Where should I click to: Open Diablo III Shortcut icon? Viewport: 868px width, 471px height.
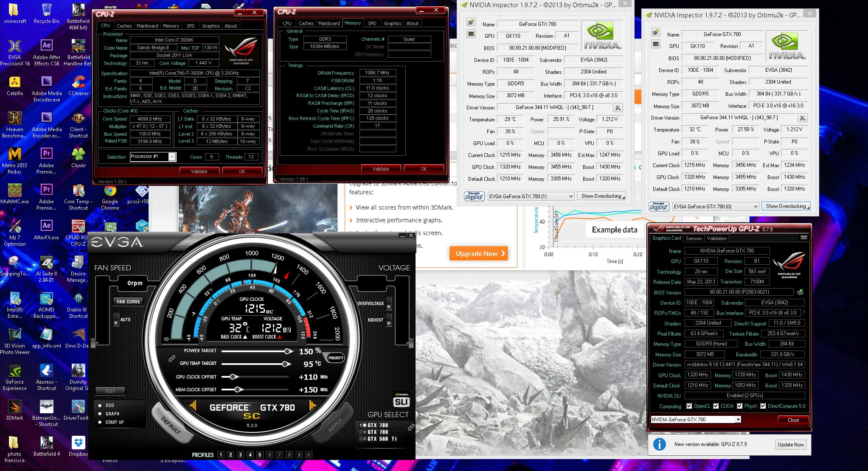(x=78, y=305)
